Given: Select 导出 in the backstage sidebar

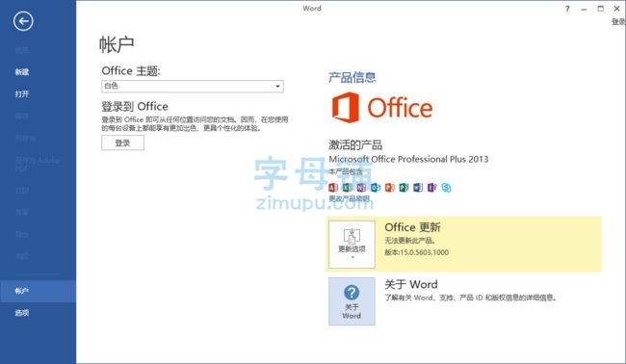Looking at the screenshot, I should click(x=22, y=234).
